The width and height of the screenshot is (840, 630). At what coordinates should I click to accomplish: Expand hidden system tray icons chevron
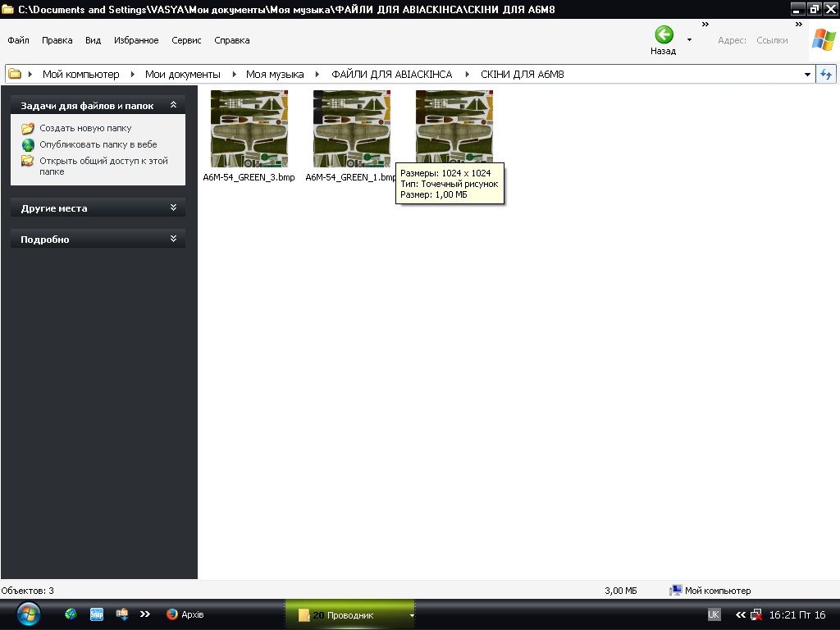coord(741,614)
